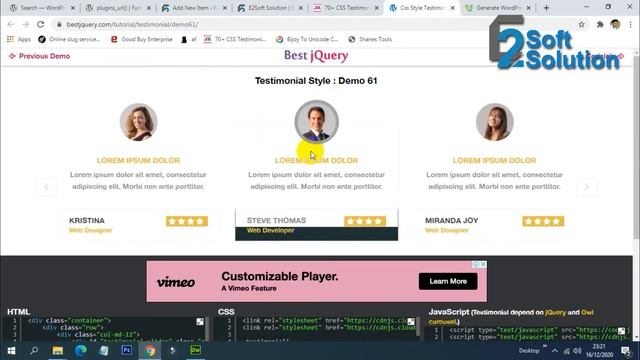This screenshot has height=360, width=640.
Task: Open the Windows Start menu
Action: [x=11, y=350]
